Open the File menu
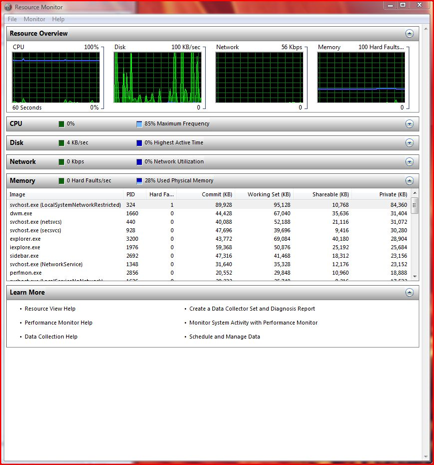The image size is (434, 465). coord(12,19)
